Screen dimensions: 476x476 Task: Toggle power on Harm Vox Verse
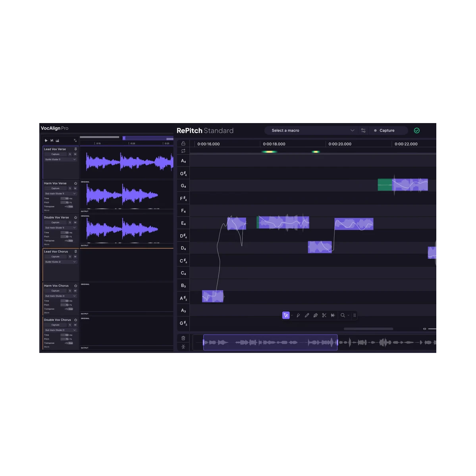pos(75,183)
